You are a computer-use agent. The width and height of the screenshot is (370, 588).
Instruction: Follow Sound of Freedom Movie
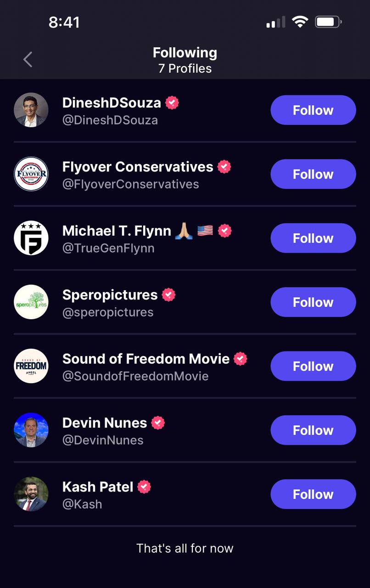click(x=313, y=366)
